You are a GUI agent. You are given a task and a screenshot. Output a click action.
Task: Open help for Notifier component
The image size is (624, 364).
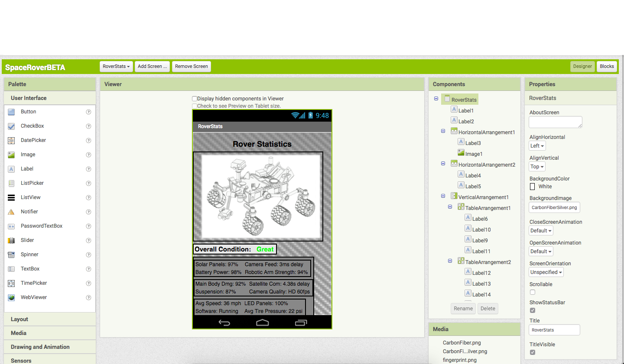[88, 212]
